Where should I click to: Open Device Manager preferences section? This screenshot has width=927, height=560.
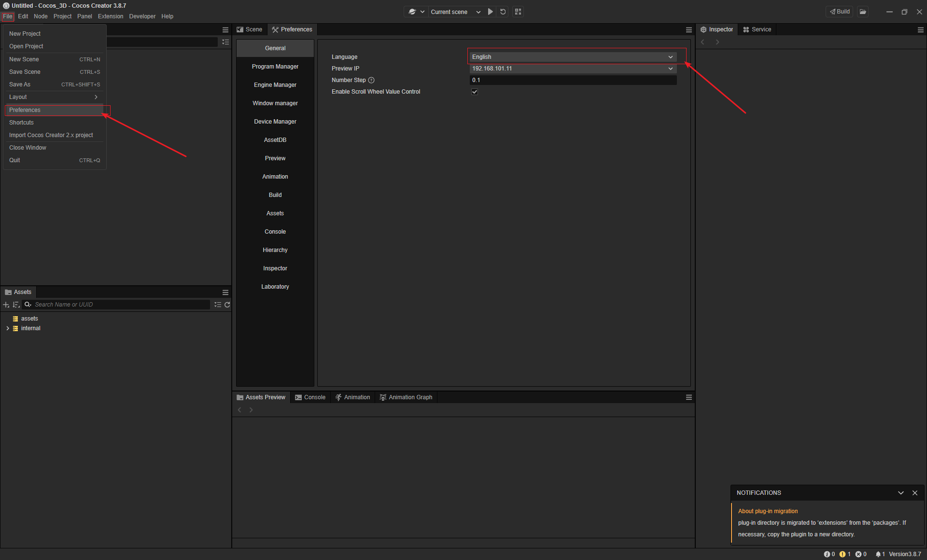275,122
